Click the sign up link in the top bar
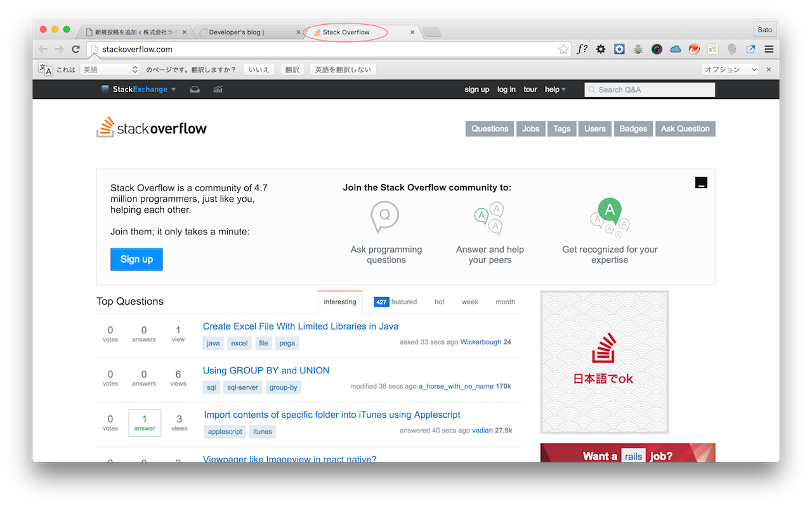The image size is (812, 508). click(477, 90)
